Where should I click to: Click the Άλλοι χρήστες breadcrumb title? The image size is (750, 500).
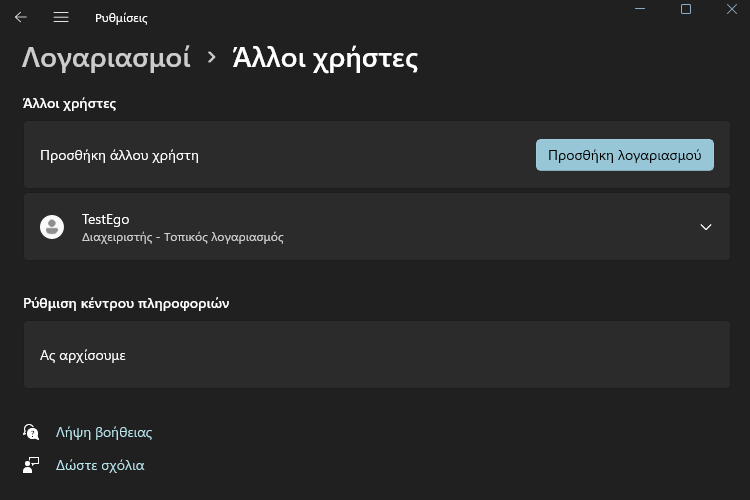point(325,58)
